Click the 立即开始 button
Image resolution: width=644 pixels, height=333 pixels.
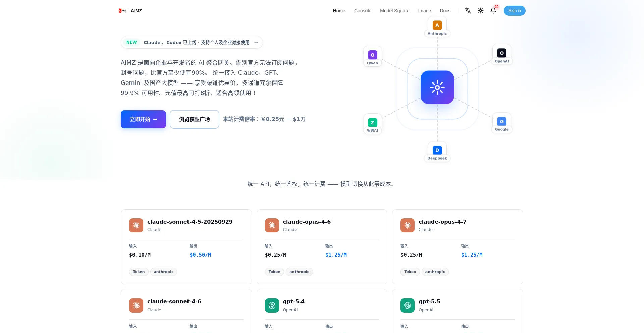(143, 119)
